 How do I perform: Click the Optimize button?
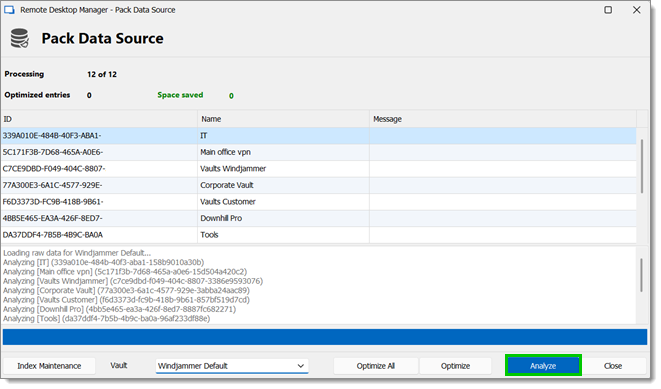455,366
